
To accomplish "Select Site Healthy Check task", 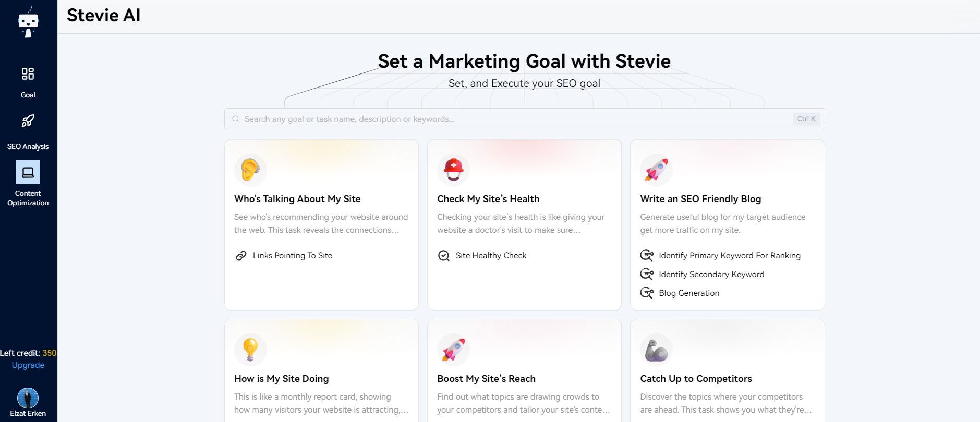I will [x=491, y=256].
